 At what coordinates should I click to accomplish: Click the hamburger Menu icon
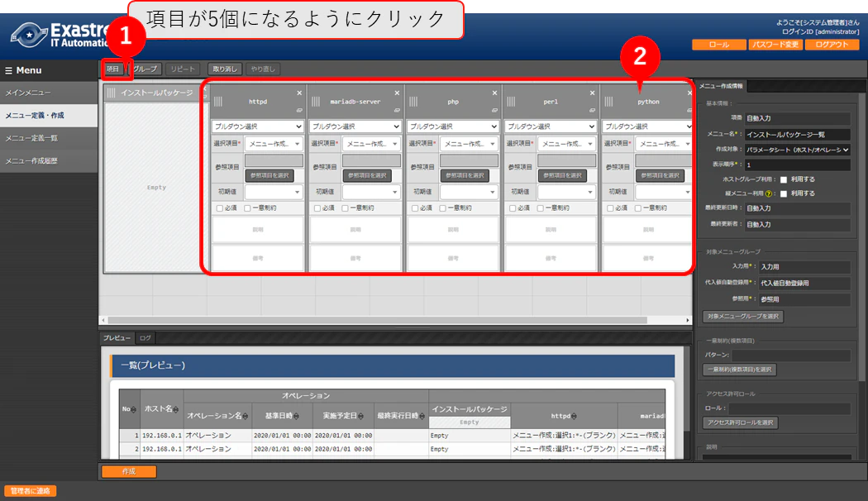point(8,70)
